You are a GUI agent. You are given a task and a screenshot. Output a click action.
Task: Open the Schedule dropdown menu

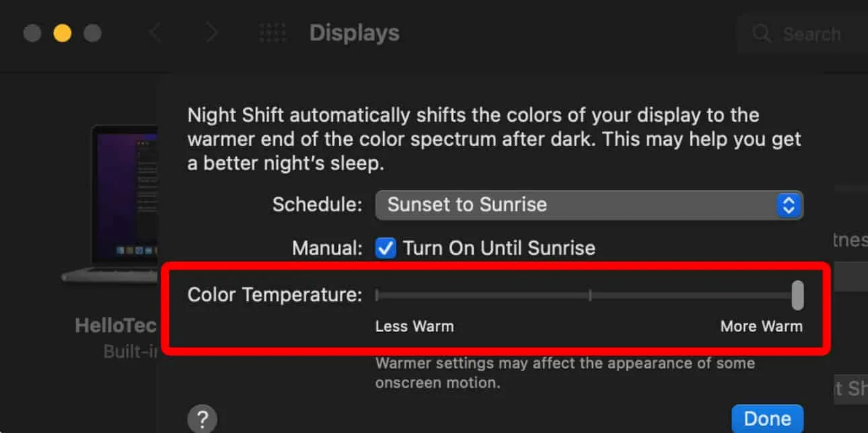pyautogui.click(x=589, y=204)
